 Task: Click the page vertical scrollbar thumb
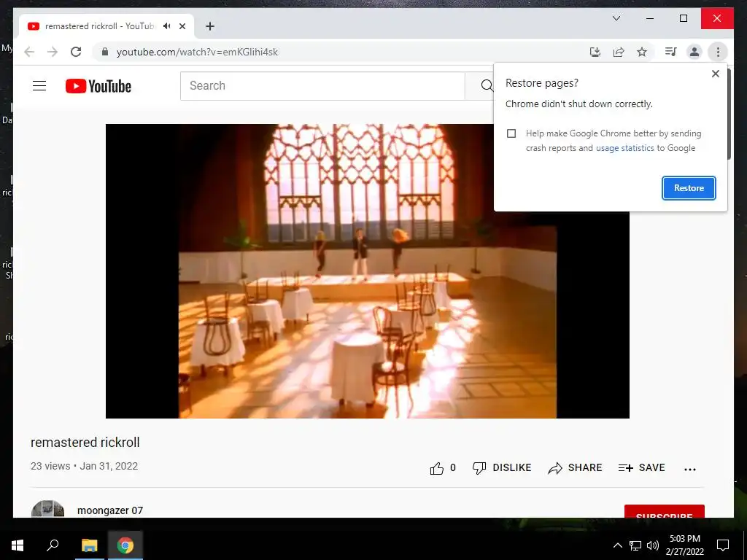(x=729, y=114)
